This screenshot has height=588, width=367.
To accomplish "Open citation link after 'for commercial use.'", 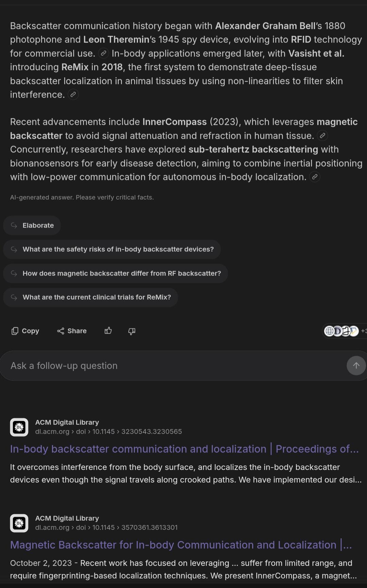I will click(103, 53).
